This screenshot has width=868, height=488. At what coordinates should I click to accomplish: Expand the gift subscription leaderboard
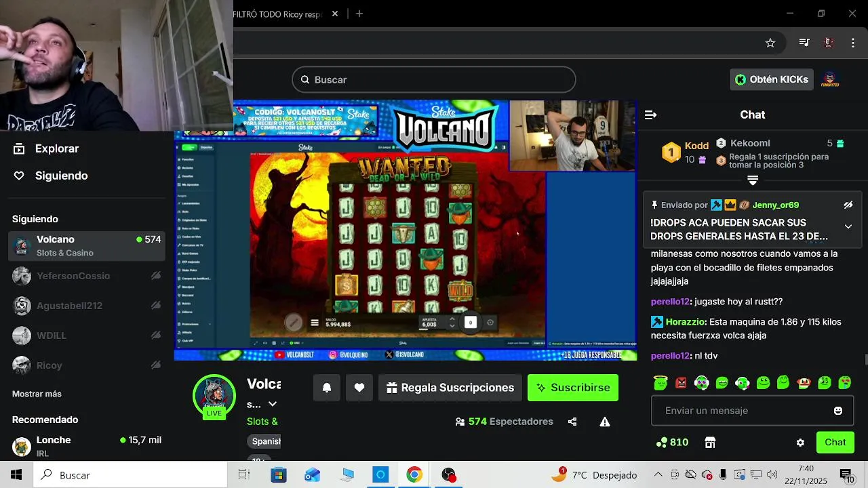coord(752,180)
